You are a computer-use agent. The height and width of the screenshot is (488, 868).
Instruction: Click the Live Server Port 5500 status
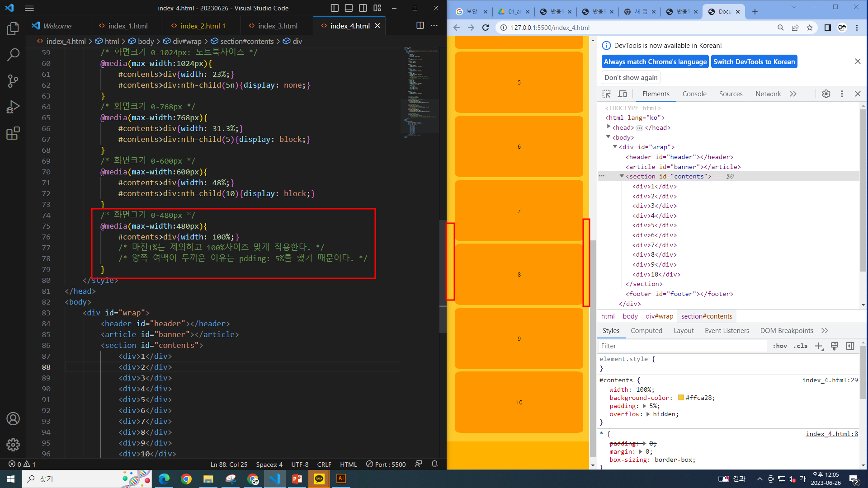(386, 464)
